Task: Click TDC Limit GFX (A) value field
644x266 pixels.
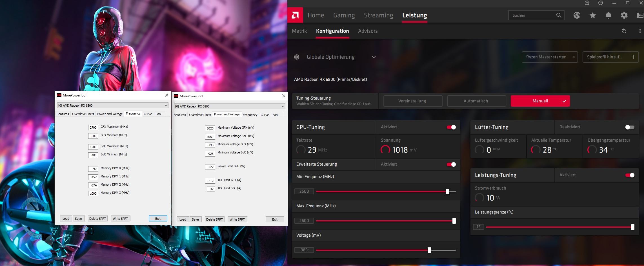Action: click(x=210, y=181)
